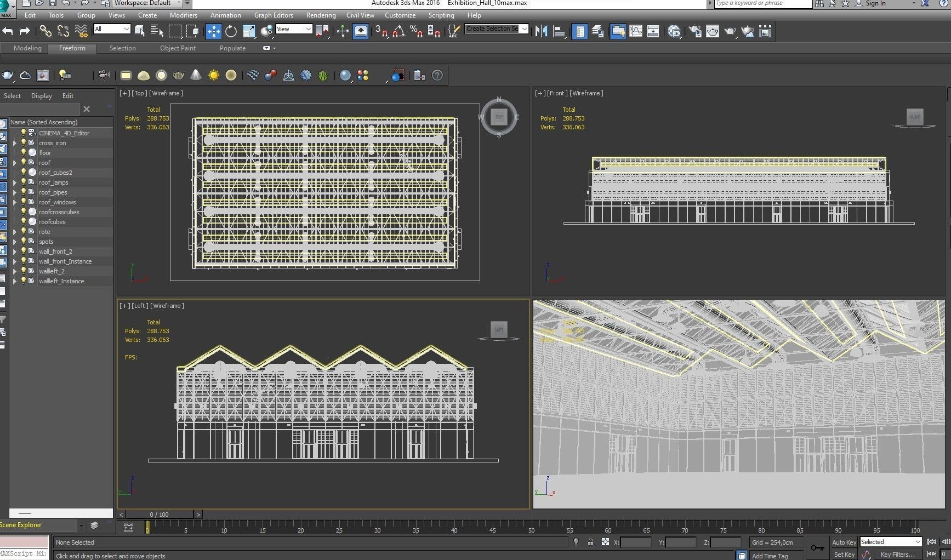The height and width of the screenshot is (560, 951).
Task: Activate the Select and Scale tool
Action: coord(249,31)
